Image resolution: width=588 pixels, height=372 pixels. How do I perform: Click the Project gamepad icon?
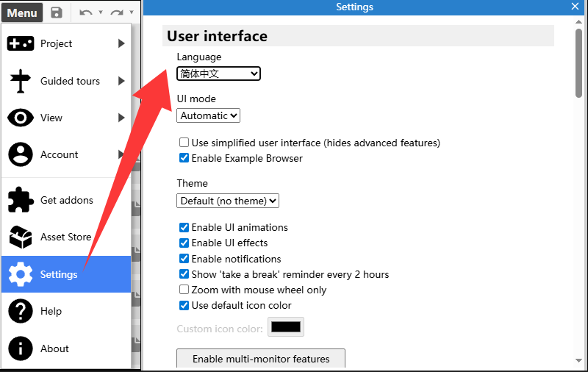[21, 43]
